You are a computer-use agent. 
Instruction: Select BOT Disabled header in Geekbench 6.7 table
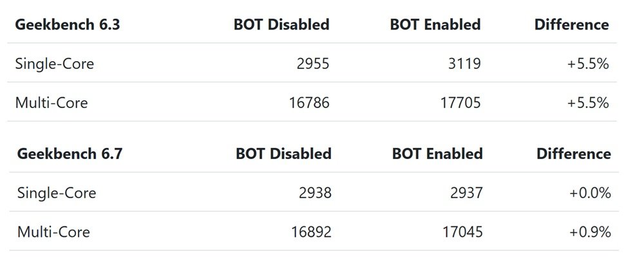point(284,154)
